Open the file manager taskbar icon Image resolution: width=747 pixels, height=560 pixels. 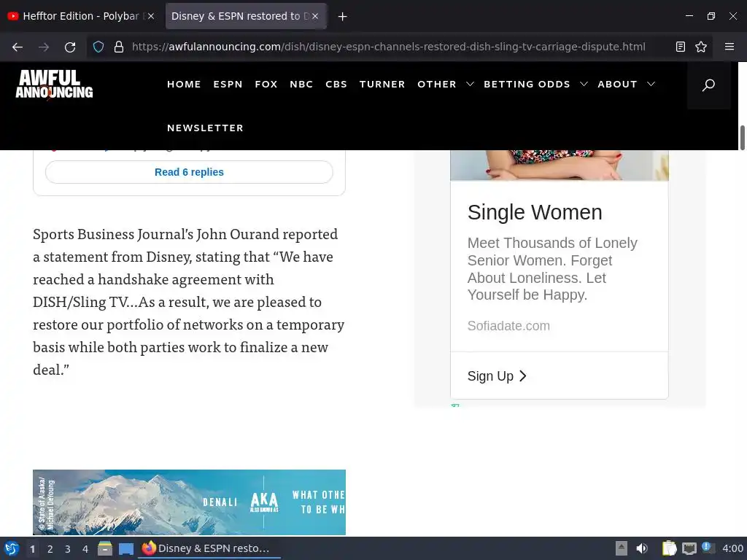105,548
